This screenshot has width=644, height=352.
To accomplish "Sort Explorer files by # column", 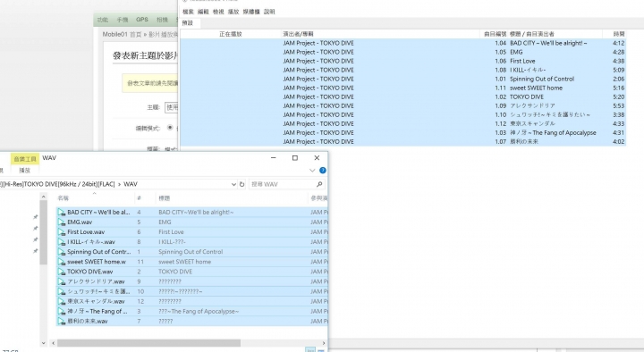I will tap(139, 198).
